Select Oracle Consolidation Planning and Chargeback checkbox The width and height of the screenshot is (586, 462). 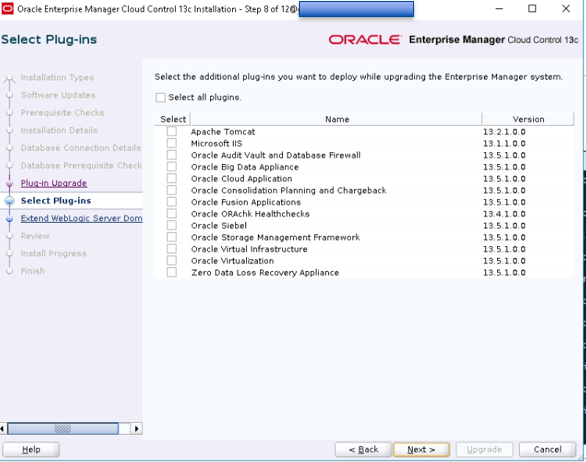tap(172, 190)
